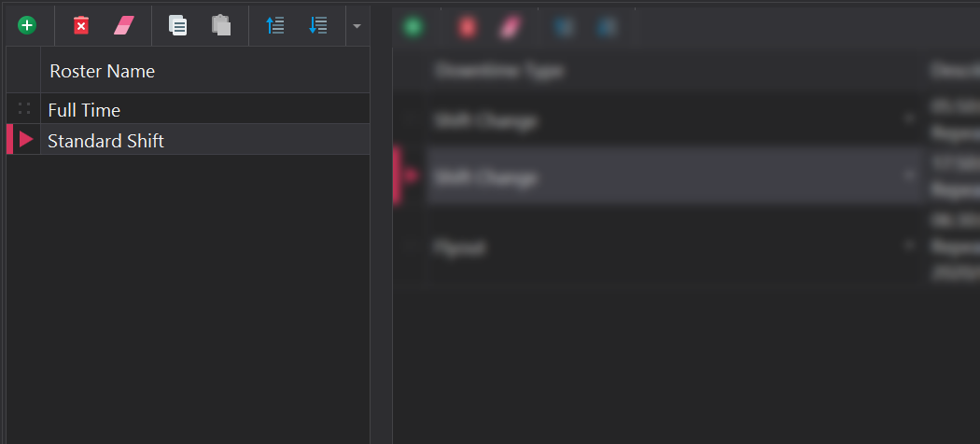Delete the downtime entry using the red icon
This screenshot has height=444, width=980.
click(x=467, y=27)
